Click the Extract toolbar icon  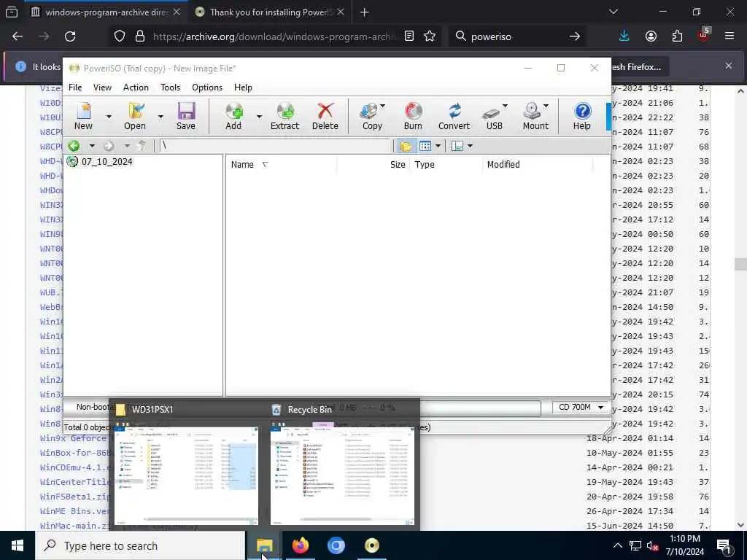pyautogui.click(x=285, y=116)
